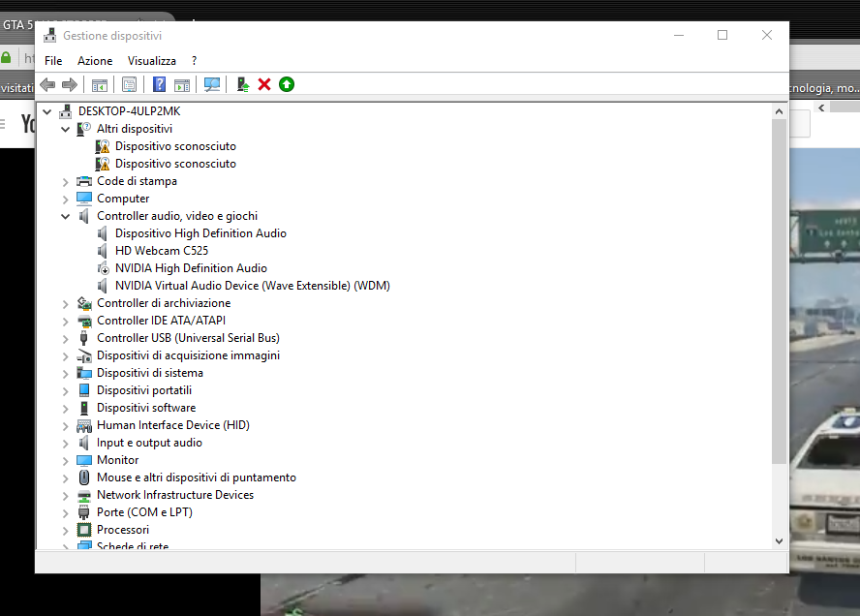The height and width of the screenshot is (616, 860).
Task: Click the Dispositivi portatili icon
Action: 84,390
